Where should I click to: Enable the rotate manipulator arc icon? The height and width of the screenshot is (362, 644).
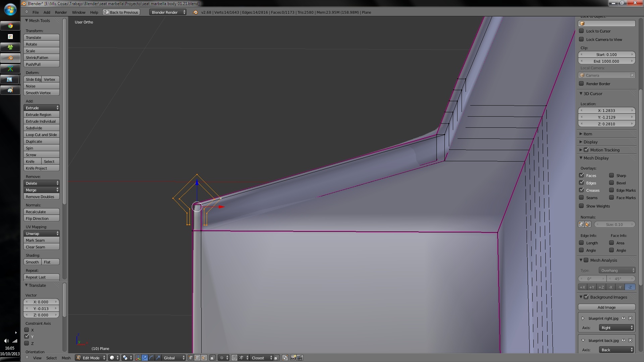(x=151, y=358)
